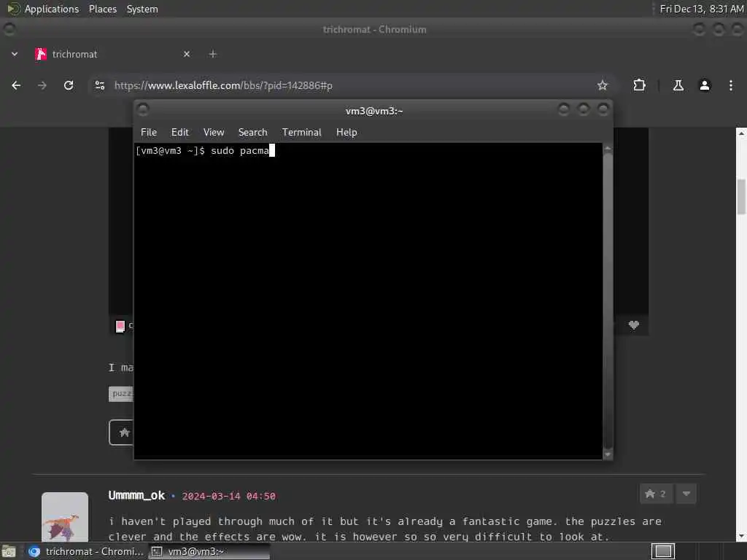
Task: Switch to trichromat Chromium taskbar item
Action: click(86, 551)
